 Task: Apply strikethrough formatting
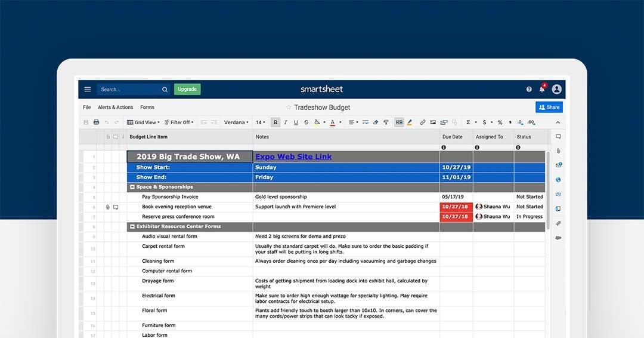point(306,122)
